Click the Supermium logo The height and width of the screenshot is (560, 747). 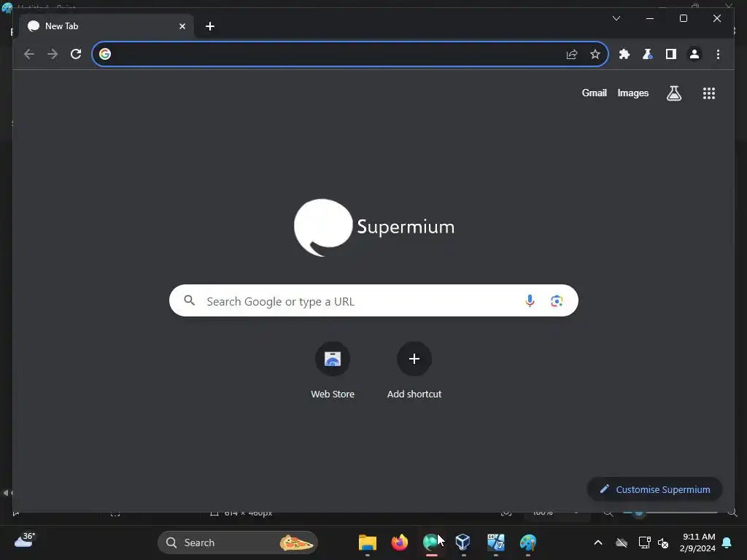[374, 227]
